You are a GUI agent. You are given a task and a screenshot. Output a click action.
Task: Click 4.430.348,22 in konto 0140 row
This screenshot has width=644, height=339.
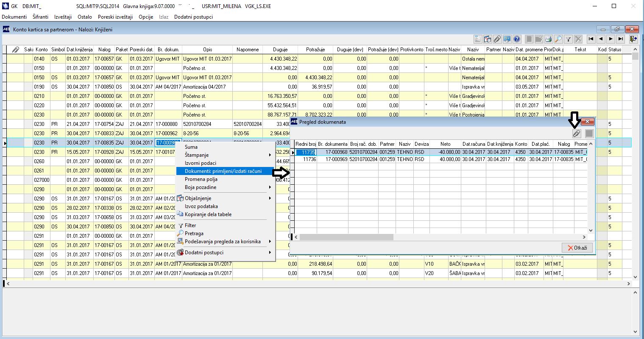(x=280, y=59)
